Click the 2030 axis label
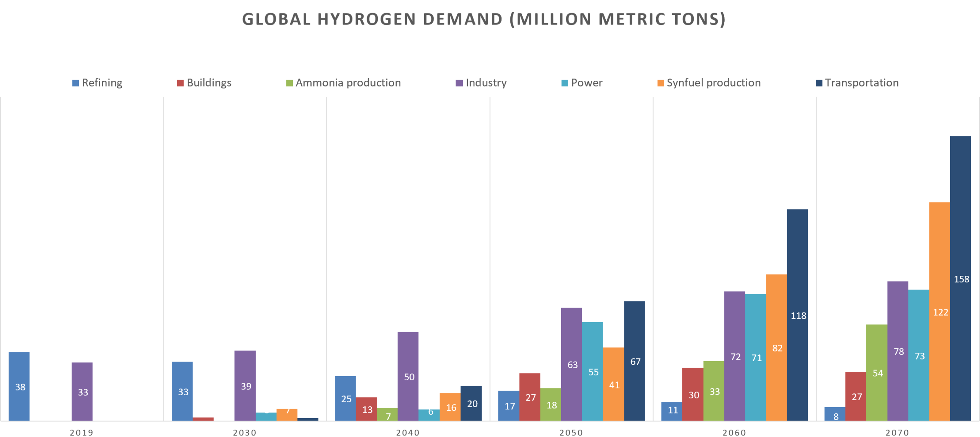Viewport: 980px width, 437px height. click(x=245, y=432)
